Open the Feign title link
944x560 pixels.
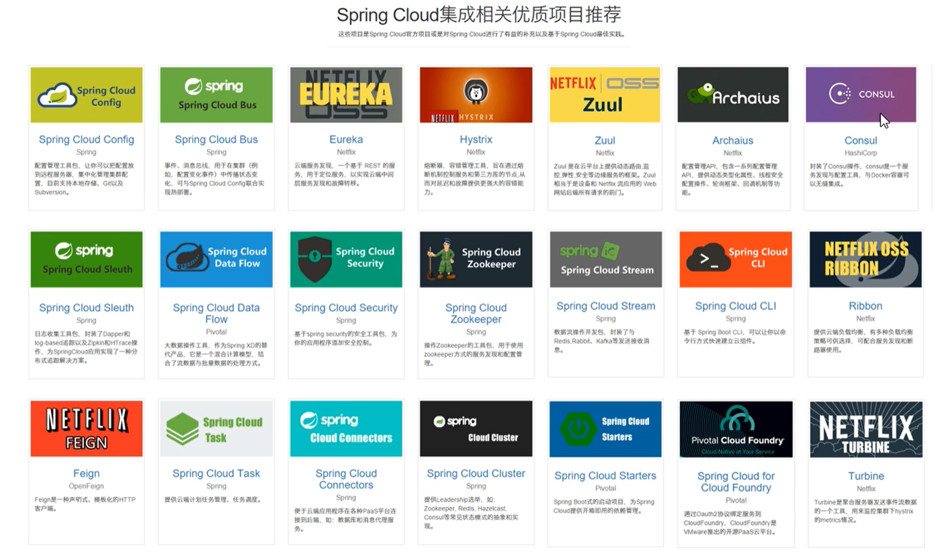[x=86, y=473]
